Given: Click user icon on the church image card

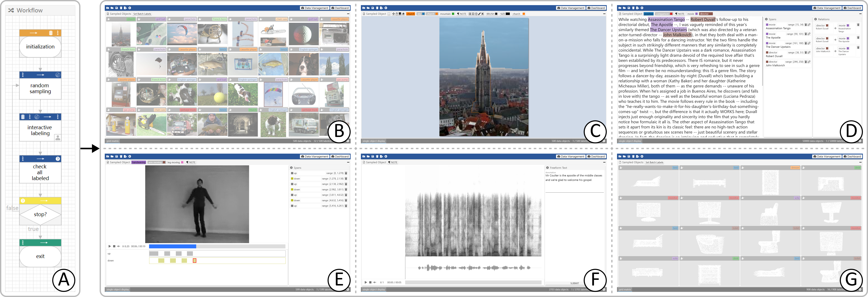Looking at the screenshot, I should (x=109, y=19).
